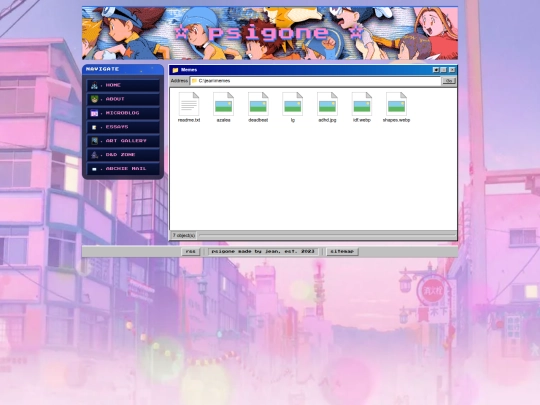Viewport: 540px width, 405px height.
Task: Go to Home in the Navigate panel
Action: [x=123, y=85]
